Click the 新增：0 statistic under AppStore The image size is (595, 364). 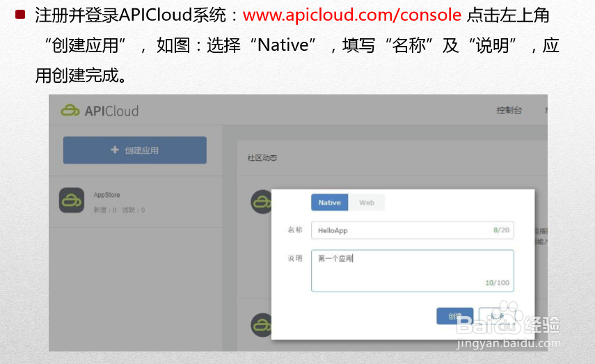pos(104,210)
